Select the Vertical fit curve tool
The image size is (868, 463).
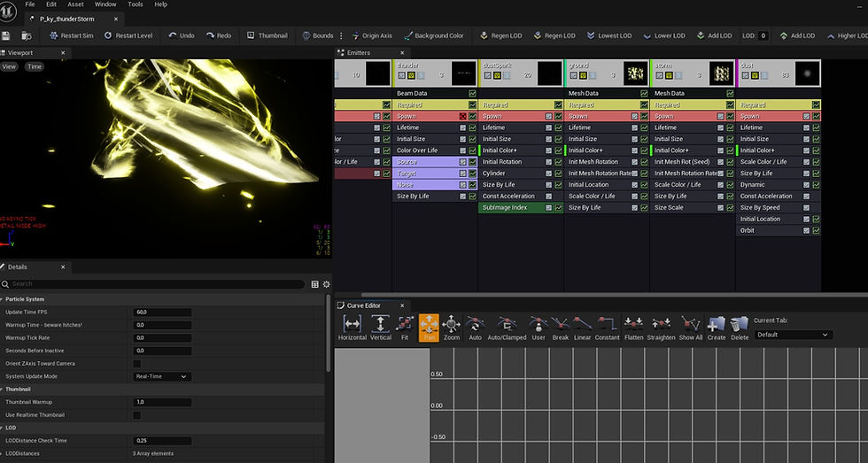(381, 328)
